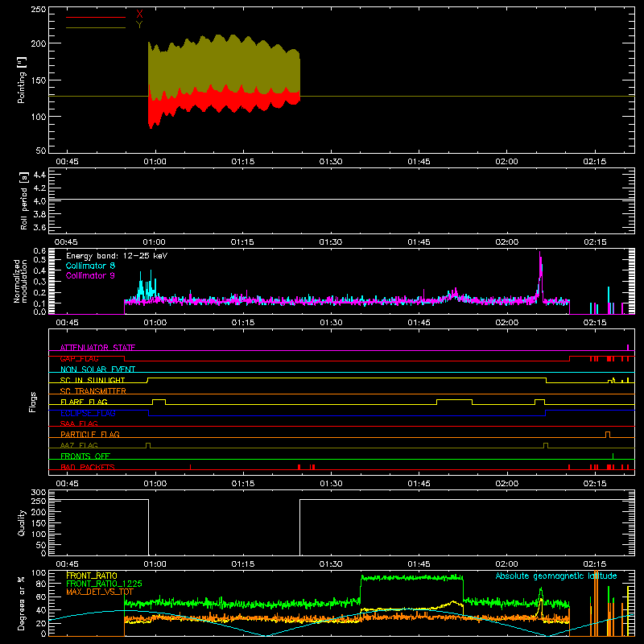This screenshot has width=644, height=644.
Task: Click the GAP_FLAG label
Action: (79, 358)
